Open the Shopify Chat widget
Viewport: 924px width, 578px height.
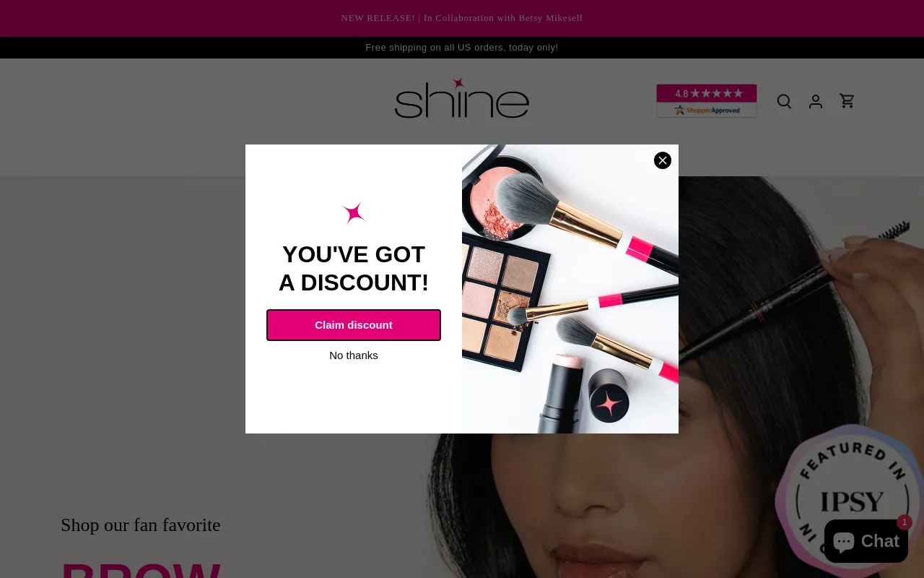click(x=866, y=541)
